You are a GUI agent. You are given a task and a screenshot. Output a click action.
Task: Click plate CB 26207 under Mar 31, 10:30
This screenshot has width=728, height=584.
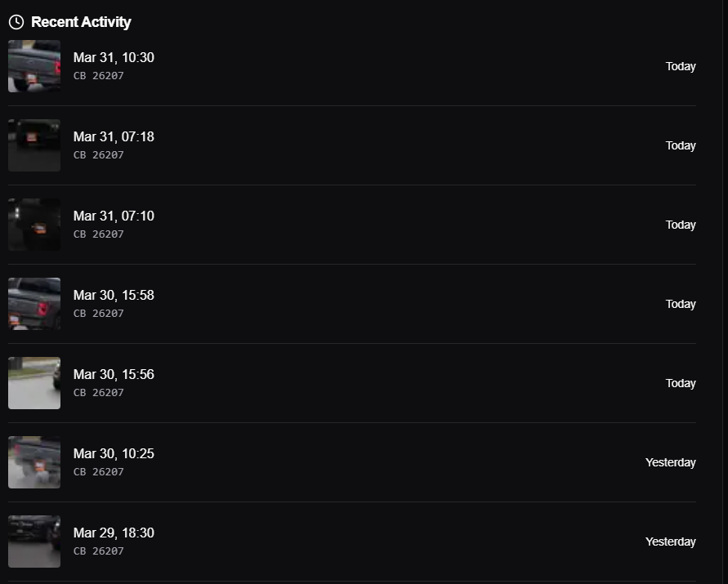[98, 76]
